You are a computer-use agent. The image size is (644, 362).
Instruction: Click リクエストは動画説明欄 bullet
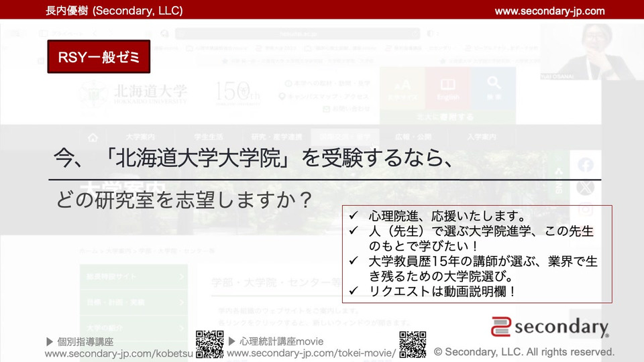pyautogui.click(x=442, y=292)
